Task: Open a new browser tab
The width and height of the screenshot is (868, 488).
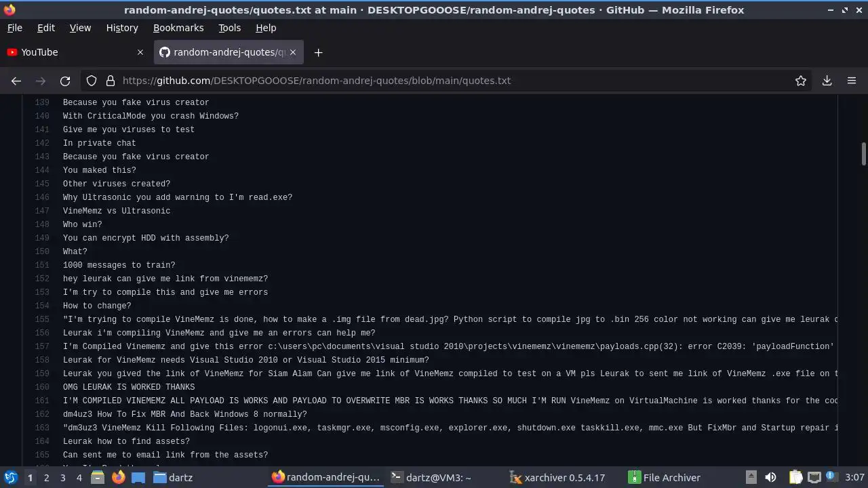Action: (318, 52)
